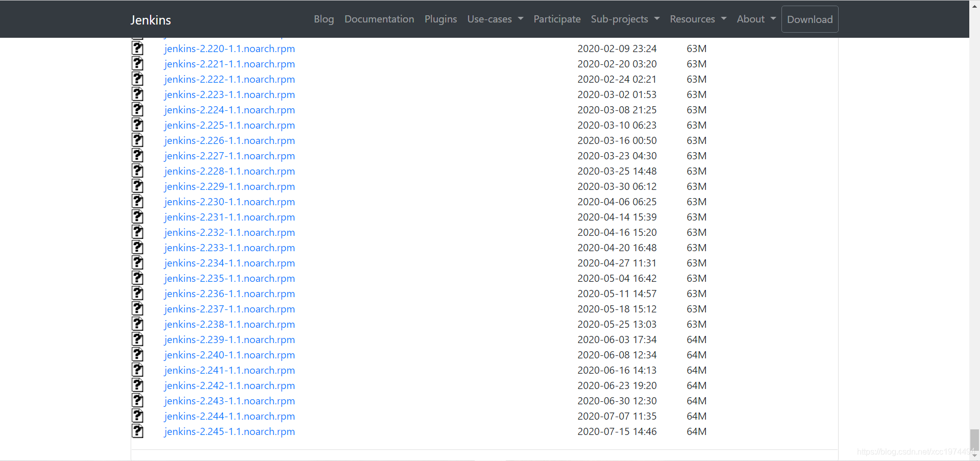Screen dimensions: 980x461
Task: Download jenkins-2.244-1.1.noarch.rpm
Action: click(x=230, y=416)
